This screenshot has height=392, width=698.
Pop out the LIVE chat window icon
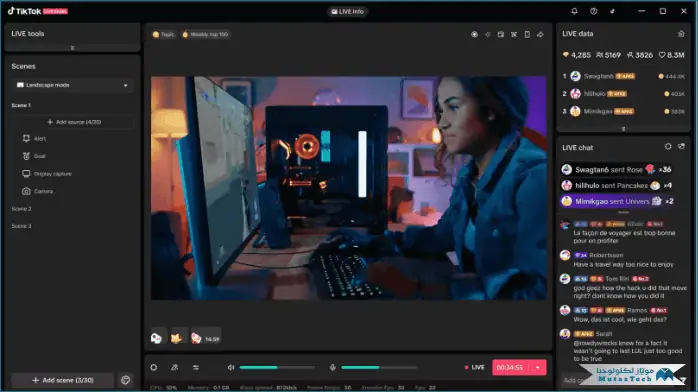(x=681, y=146)
